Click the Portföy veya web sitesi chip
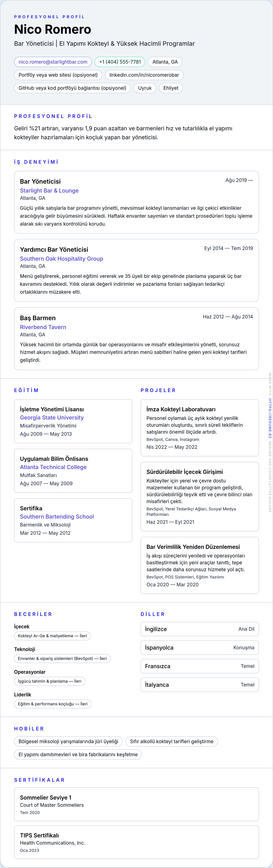 coord(58,75)
